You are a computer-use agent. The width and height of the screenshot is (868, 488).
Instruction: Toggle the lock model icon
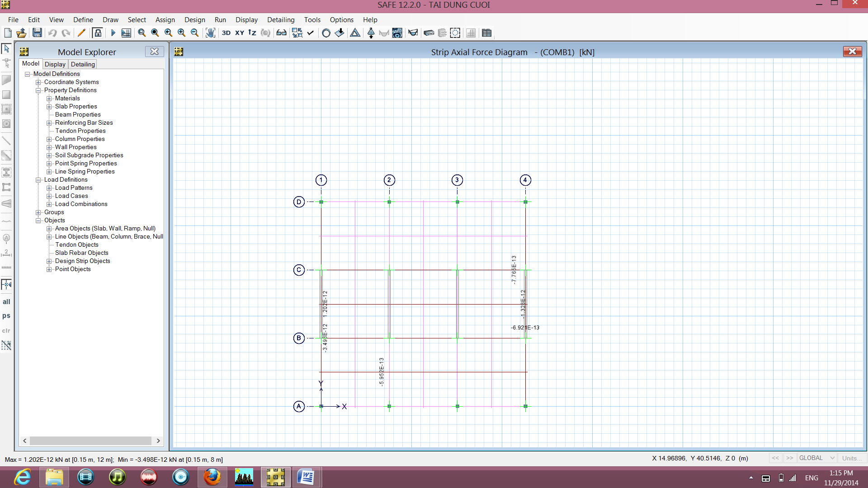[x=97, y=33]
